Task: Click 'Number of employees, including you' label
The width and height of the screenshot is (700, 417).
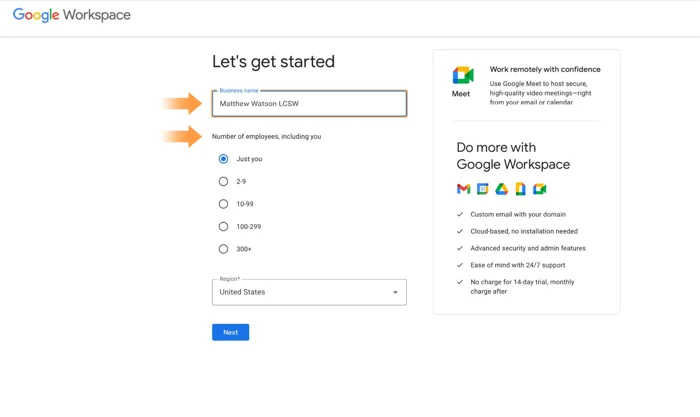Action: [267, 137]
